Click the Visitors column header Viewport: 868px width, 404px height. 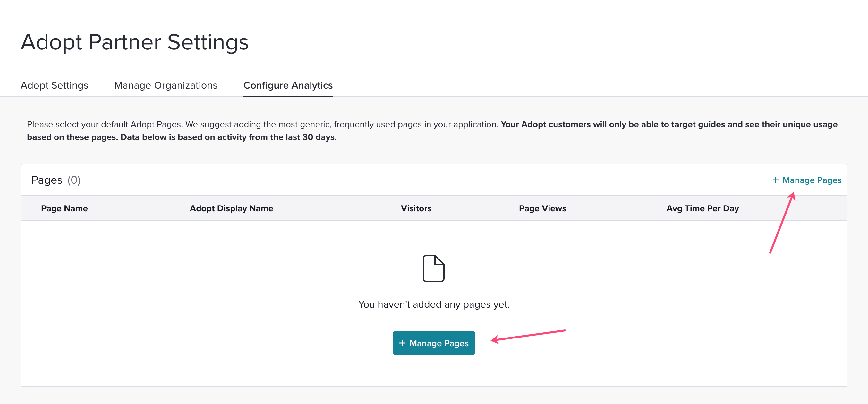(x=416, y=208)
